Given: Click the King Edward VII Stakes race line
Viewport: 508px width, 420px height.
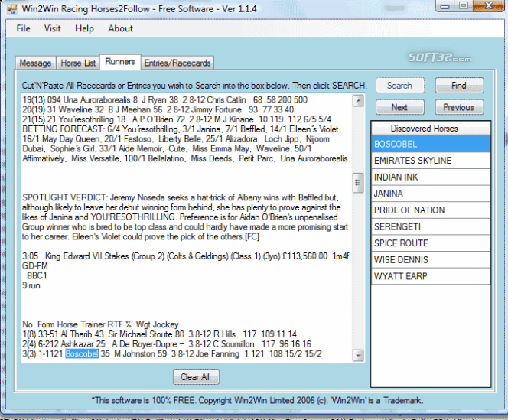Looking at the screenshot, I should 185,256.
